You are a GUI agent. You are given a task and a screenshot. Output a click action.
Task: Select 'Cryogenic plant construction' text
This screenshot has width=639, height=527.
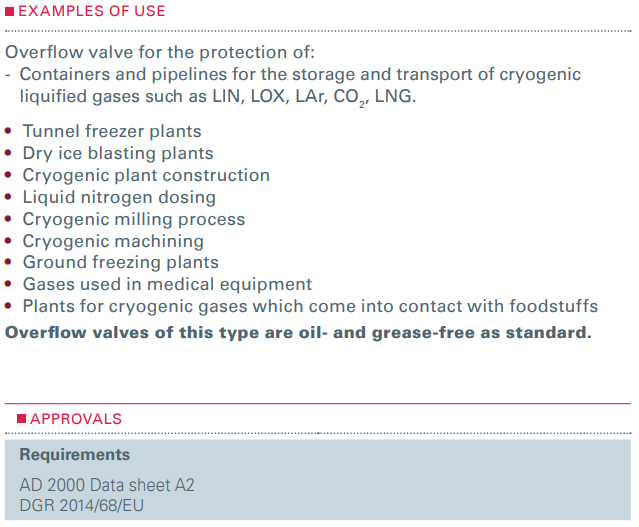pos(146,175)
